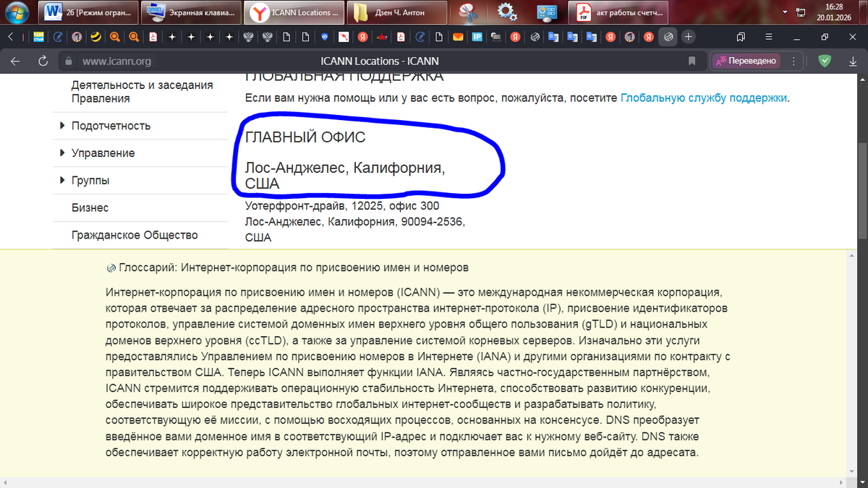
Task: Open the Snipping Tool scissors taskbar icon
Action: click(x=469, y=12)
